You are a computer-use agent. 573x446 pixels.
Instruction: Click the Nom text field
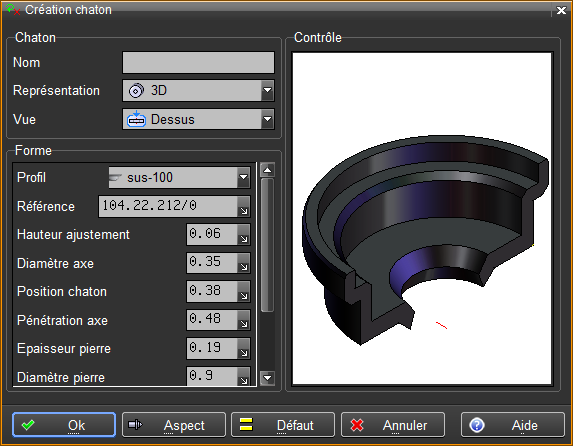point(198,63)
